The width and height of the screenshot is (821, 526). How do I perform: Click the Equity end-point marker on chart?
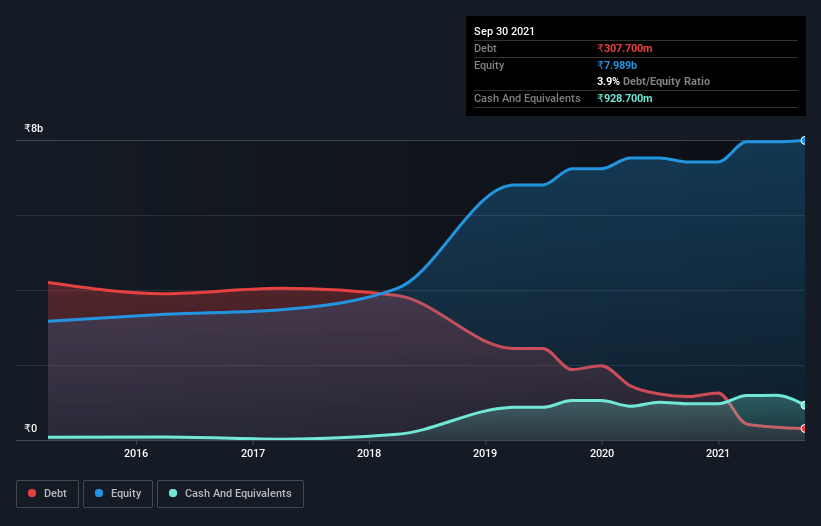click(804, 141)
